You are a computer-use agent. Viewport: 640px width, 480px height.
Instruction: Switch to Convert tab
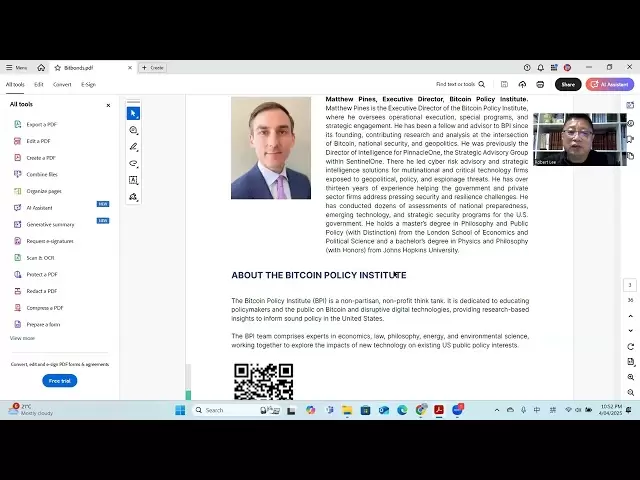(x=62, y=84)
